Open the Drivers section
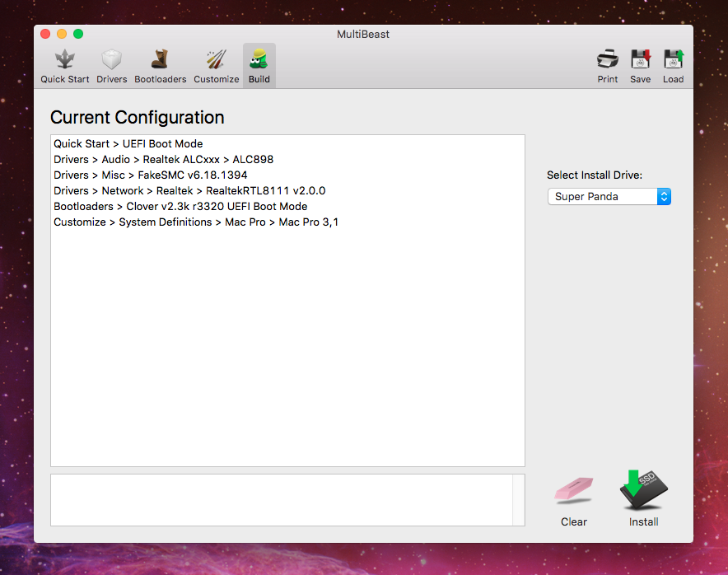This screenshot has width=728, height=575. [111, 66]
